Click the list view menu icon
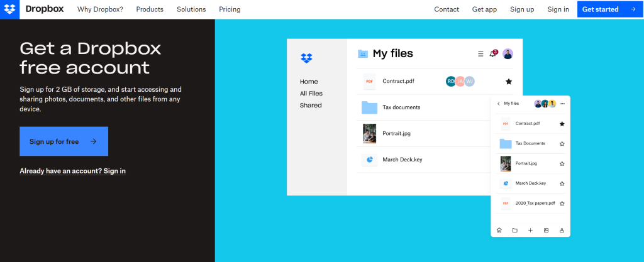 [480, 53]
